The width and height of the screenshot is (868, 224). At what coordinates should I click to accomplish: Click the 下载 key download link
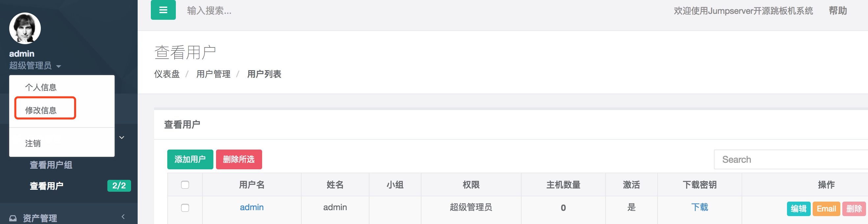click(699, 207)
